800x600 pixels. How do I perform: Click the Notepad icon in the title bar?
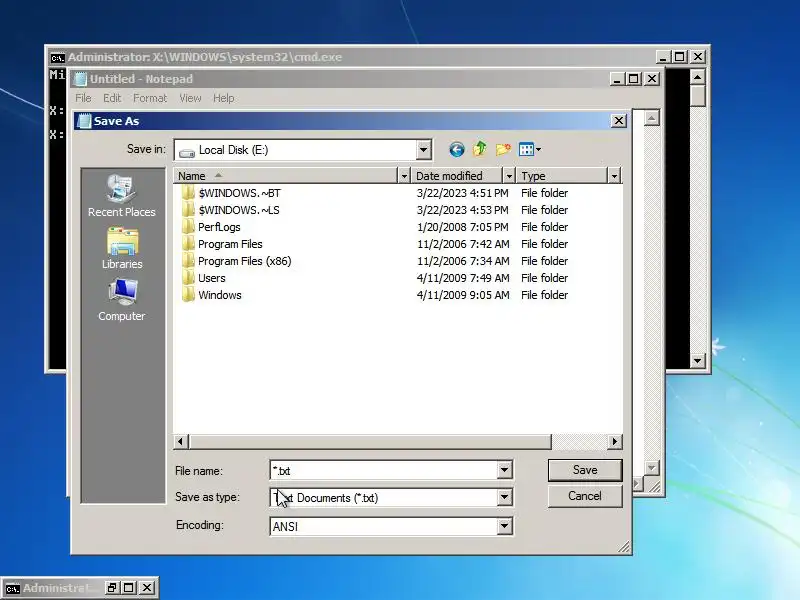tap(81, 79)
